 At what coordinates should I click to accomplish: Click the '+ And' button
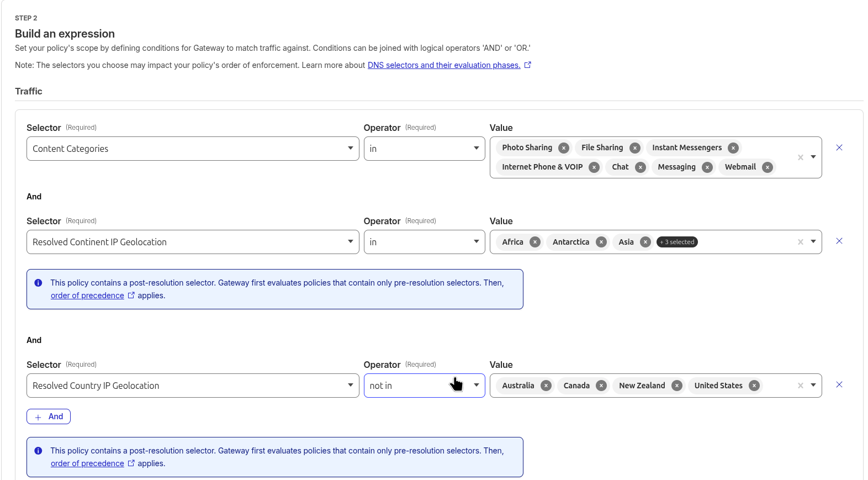click(49, 416)
